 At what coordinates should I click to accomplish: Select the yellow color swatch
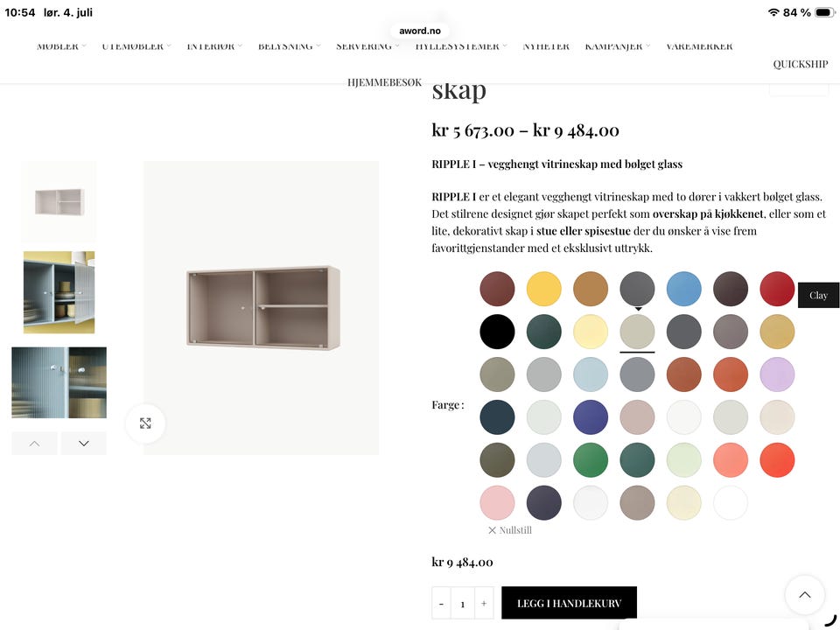(x=543, y=289)
